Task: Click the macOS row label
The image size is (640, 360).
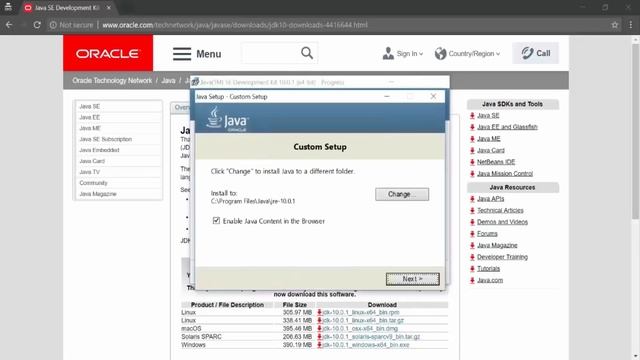Action: (191, 329)
